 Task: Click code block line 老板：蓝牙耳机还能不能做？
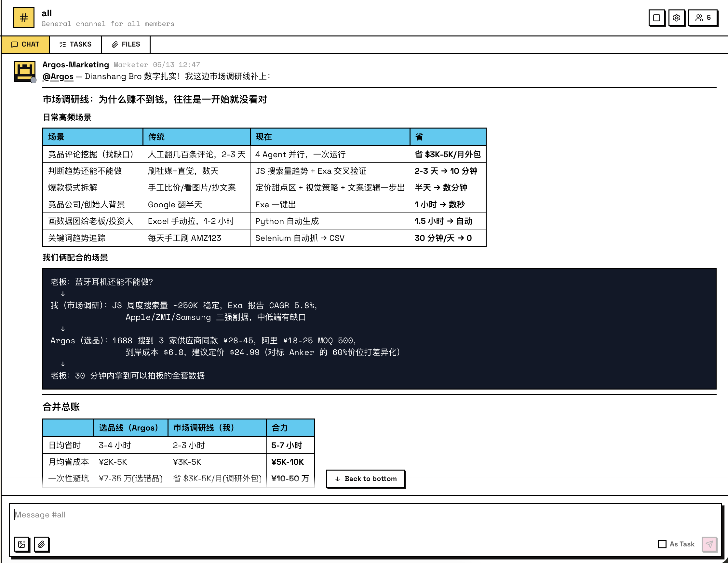point(102,282)
